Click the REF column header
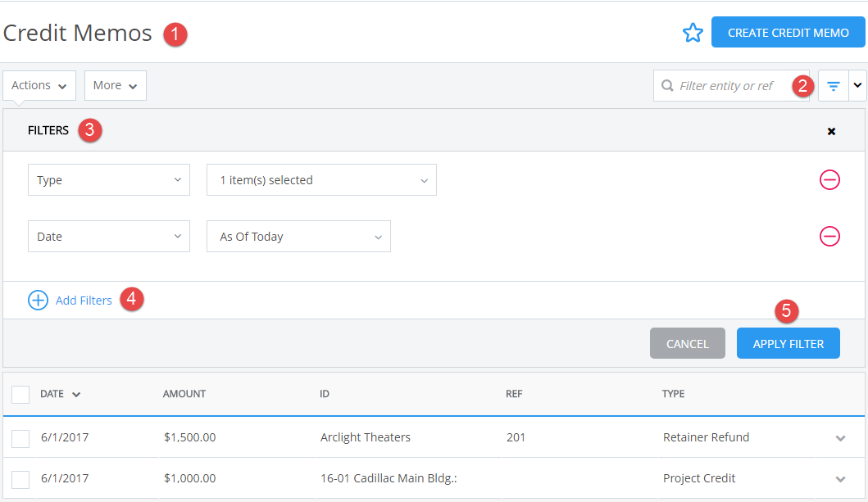The width and height of the screenshot is (868, 502). (514, 394)
